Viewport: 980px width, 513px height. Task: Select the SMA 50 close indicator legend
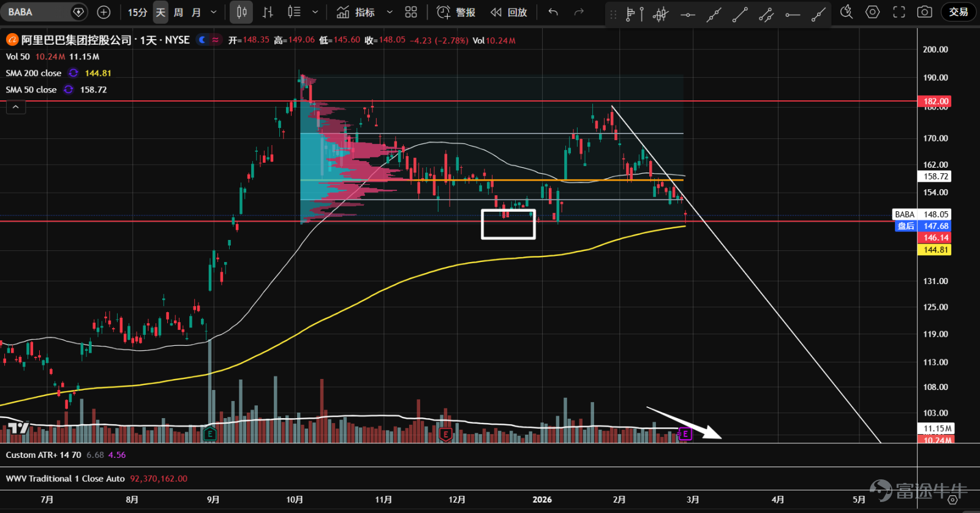click(x=31, y=89)
